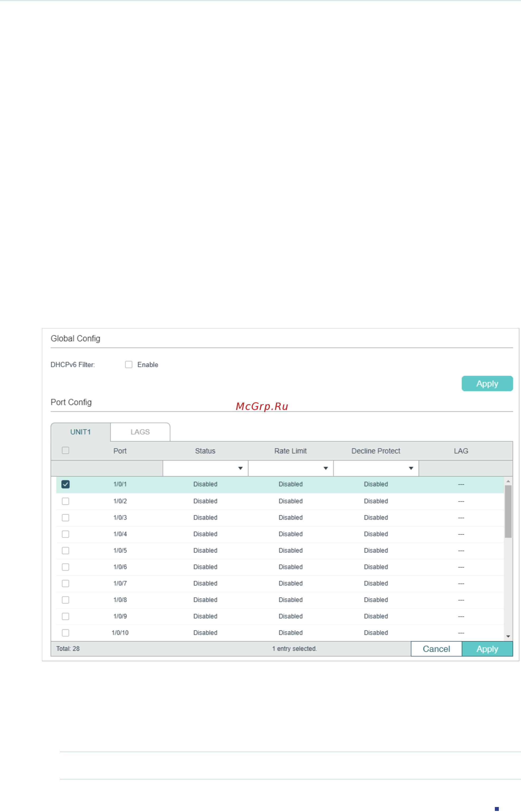The image size is (521, 812).
Task: Select checkbox for port 1/0/10
Action: point(66,633)
